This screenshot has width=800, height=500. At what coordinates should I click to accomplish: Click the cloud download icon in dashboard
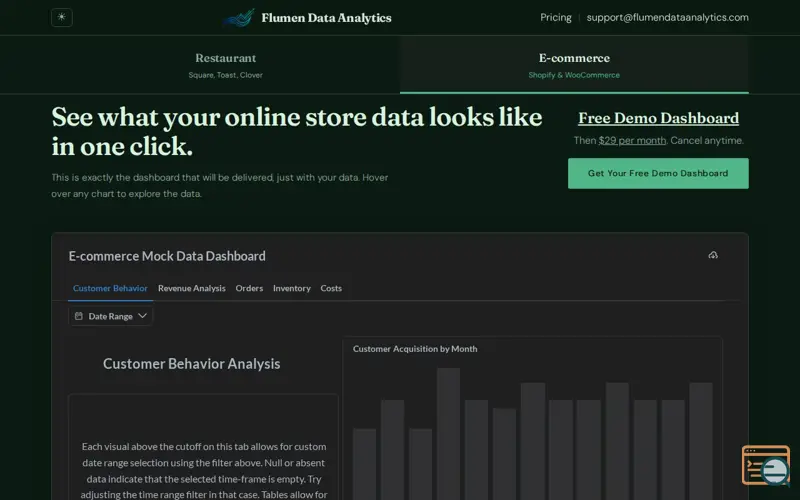(713, 255)
